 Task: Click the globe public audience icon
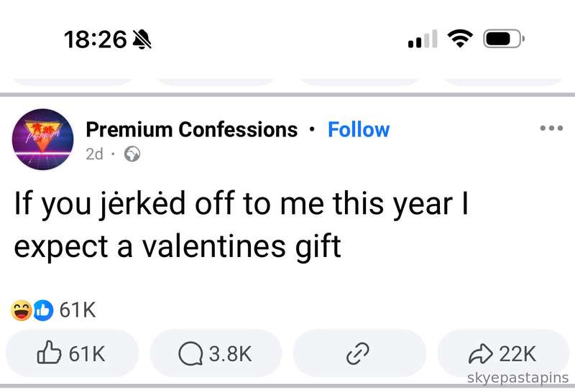(x=132, y=154)
